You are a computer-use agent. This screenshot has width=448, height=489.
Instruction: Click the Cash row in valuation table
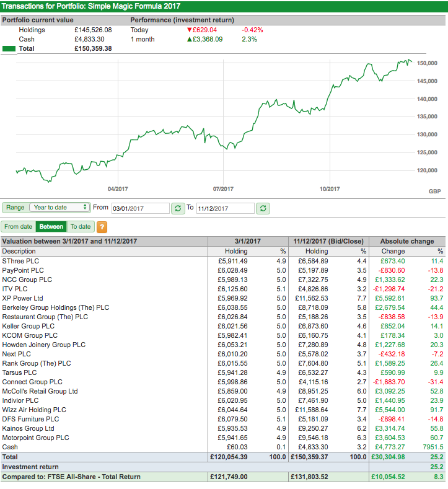(x=223, y=447)
